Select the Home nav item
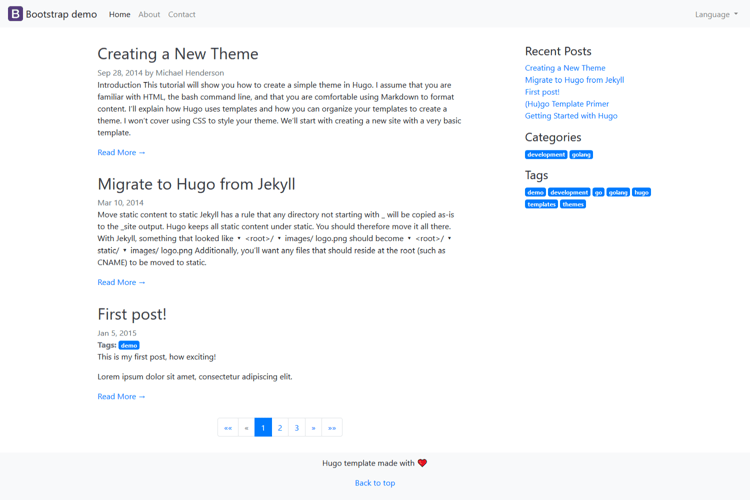This screenshot has width=750, height=500. (120, 14)
